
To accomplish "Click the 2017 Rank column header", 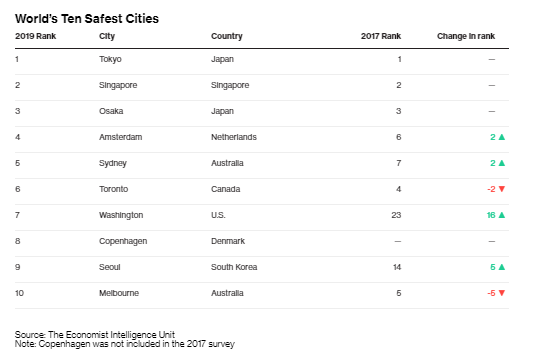I will [381, 36].
